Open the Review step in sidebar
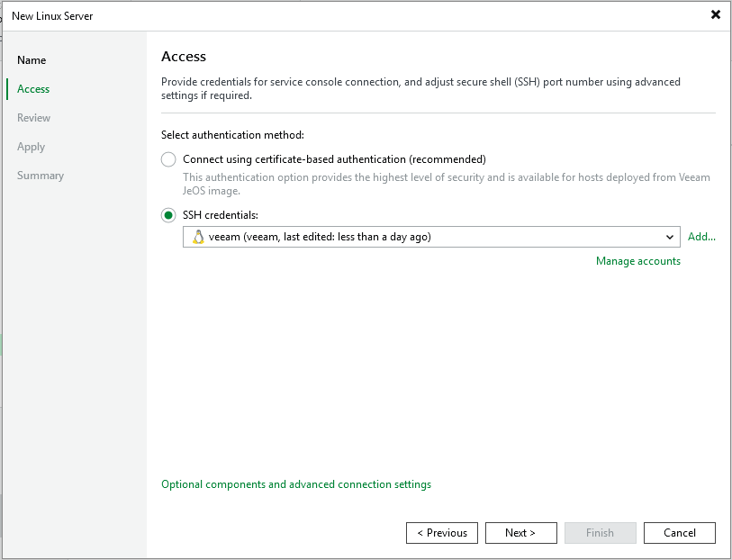The width and height of the screenshot is (732, 560). [34, 118]
